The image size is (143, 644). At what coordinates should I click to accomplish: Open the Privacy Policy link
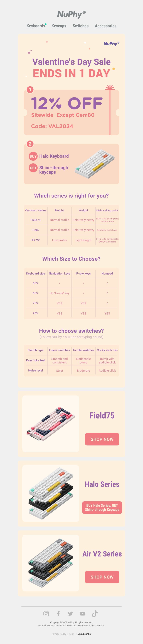click(x=59, y=634)
